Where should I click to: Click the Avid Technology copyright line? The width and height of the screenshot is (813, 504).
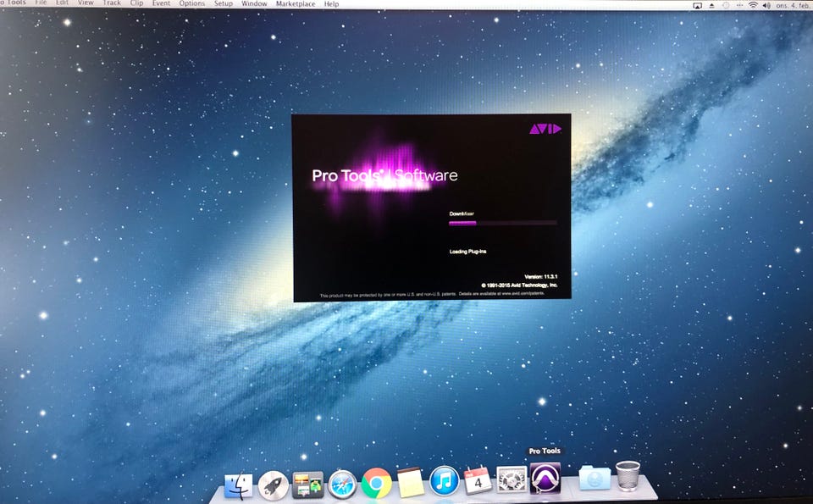click(519, 285)
